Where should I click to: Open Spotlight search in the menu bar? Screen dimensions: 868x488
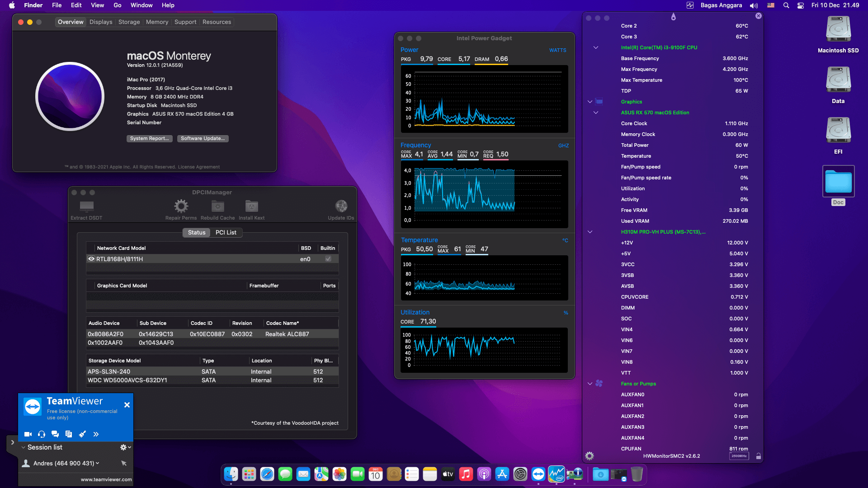(x=786, y=5)
